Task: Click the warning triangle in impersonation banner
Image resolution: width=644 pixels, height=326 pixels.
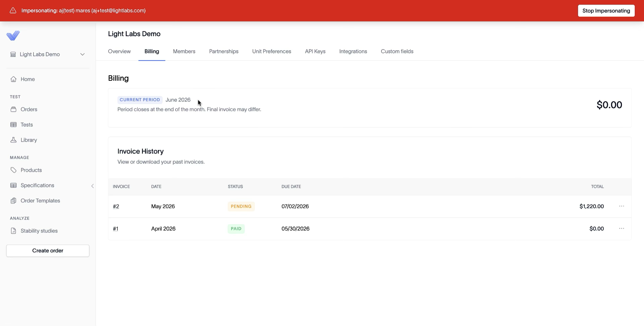Action: click(x=13, y=10)
